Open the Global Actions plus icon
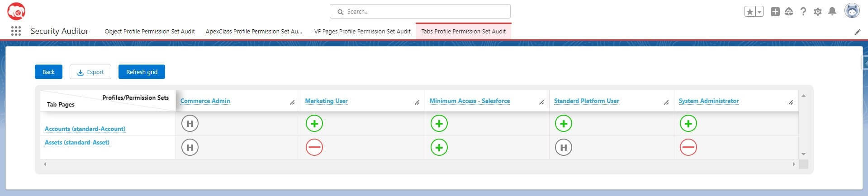 point(775,12)
